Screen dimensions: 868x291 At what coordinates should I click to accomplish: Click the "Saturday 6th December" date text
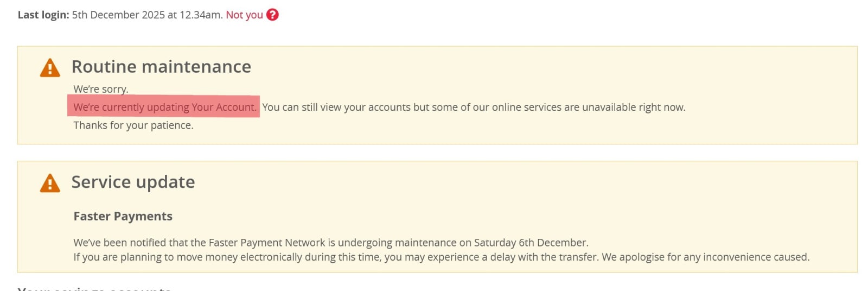pos(530,243)
